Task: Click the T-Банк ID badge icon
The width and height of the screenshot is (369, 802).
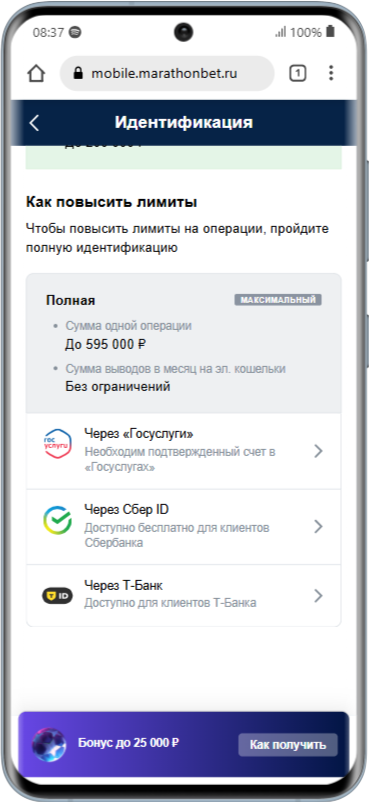Action: click(57, 595)
